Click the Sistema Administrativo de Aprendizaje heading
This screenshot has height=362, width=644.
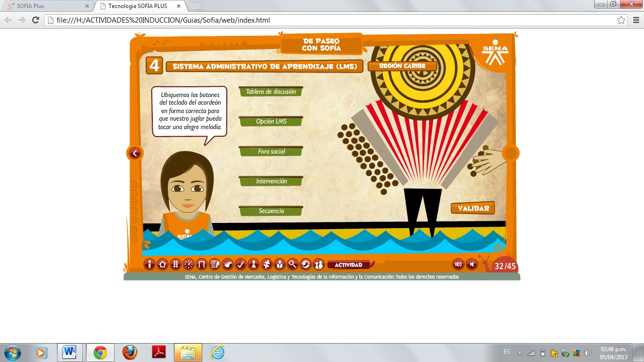pos(264,66)
